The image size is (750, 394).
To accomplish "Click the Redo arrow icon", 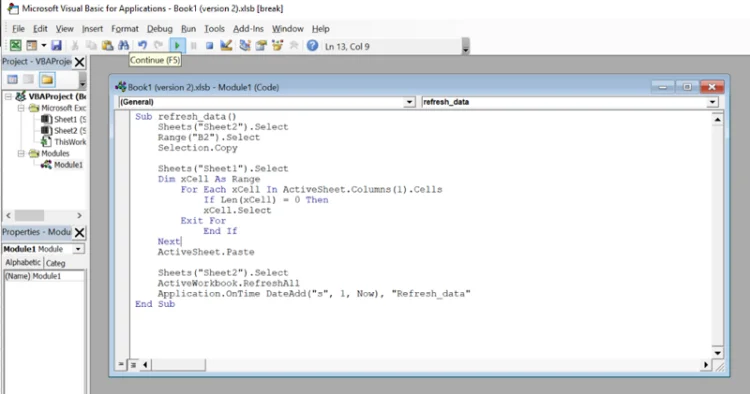I will coord(158,45).
